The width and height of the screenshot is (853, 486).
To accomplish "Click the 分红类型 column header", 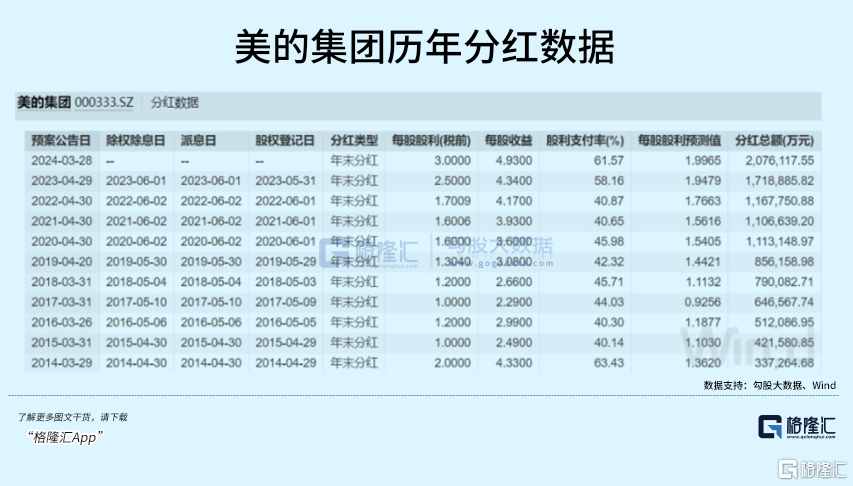I will tap(353, 140).
